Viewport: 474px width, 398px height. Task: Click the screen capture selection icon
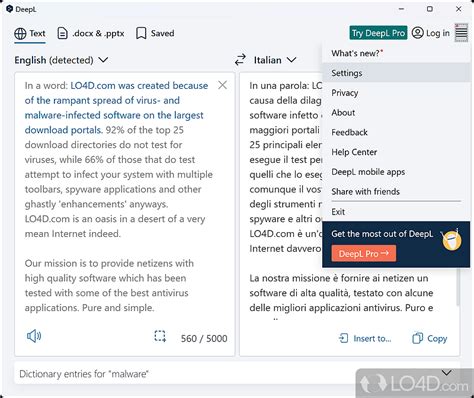pyautogui.click(x=160, y=336)
